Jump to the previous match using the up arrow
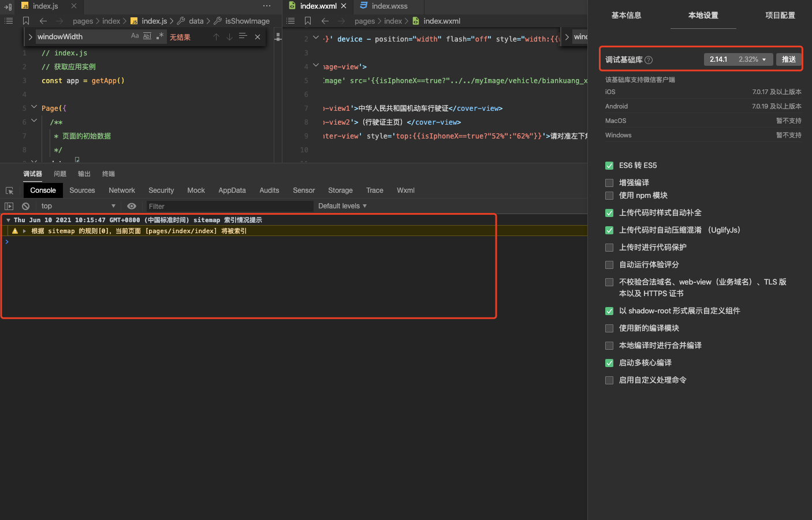 coord(216,36)
